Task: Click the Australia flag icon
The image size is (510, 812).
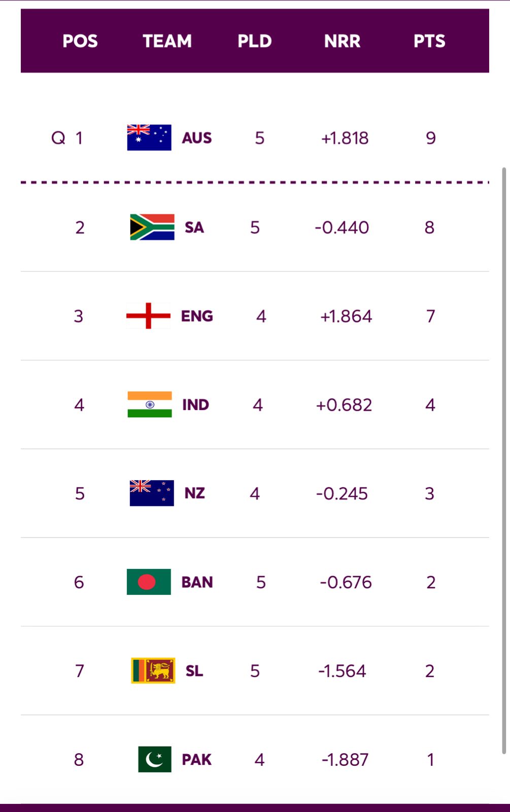Action: 149,138
